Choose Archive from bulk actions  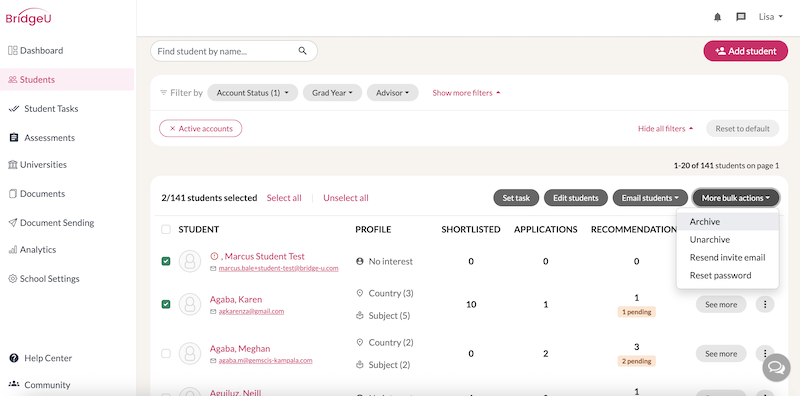[728, 222]
